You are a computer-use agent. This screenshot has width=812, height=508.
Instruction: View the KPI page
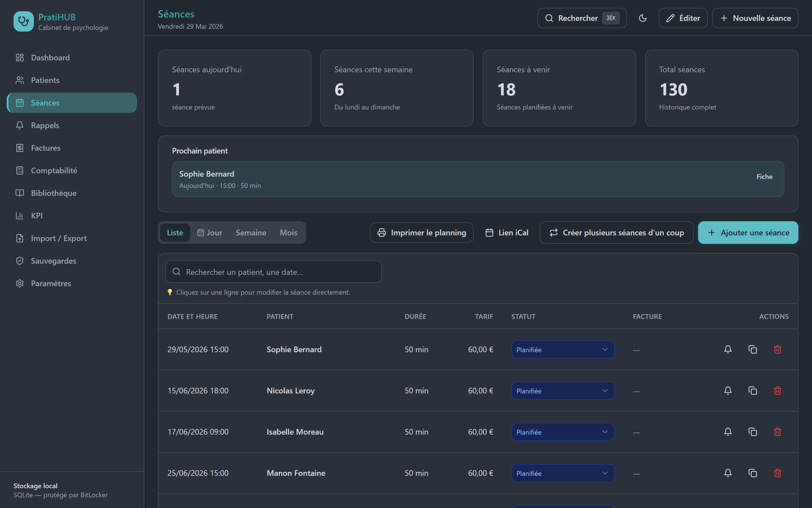(72, 215)
